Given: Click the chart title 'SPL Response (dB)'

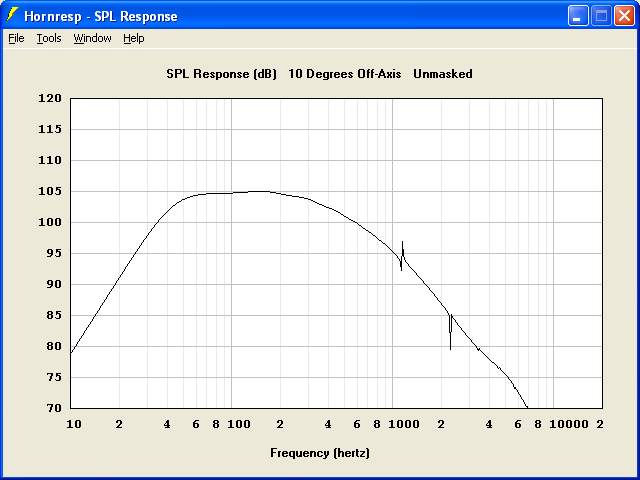Looking at the screenshot, I should [221, 74].
